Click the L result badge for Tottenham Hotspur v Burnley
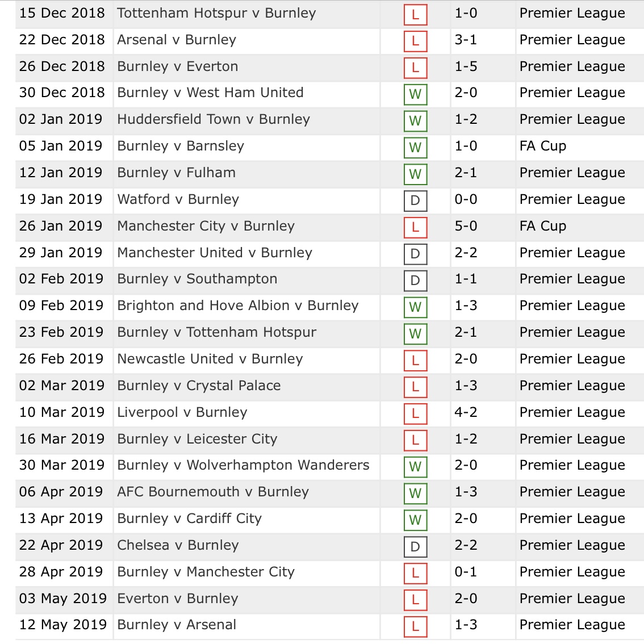The width and height of the screenshot is (644, 644). click(x=415, y=15)
